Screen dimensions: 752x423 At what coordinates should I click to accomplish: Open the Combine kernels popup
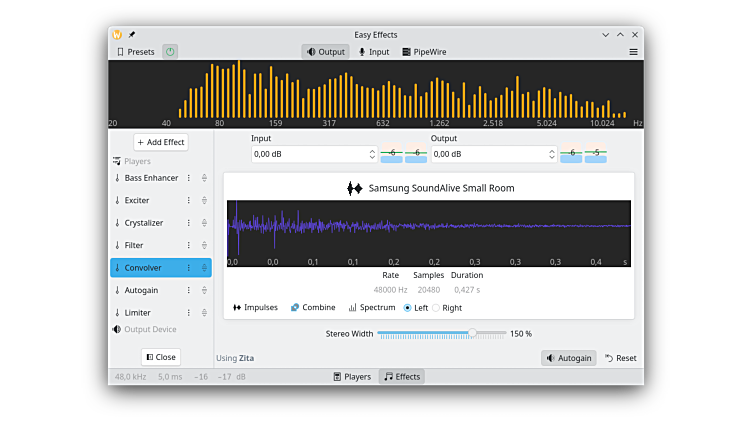point(312,308)
